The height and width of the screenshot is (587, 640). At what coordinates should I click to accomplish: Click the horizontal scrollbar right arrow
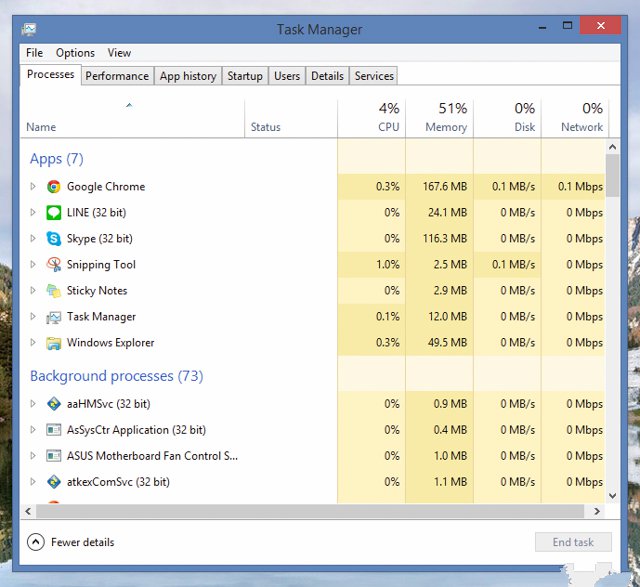(x=597, y=511)
